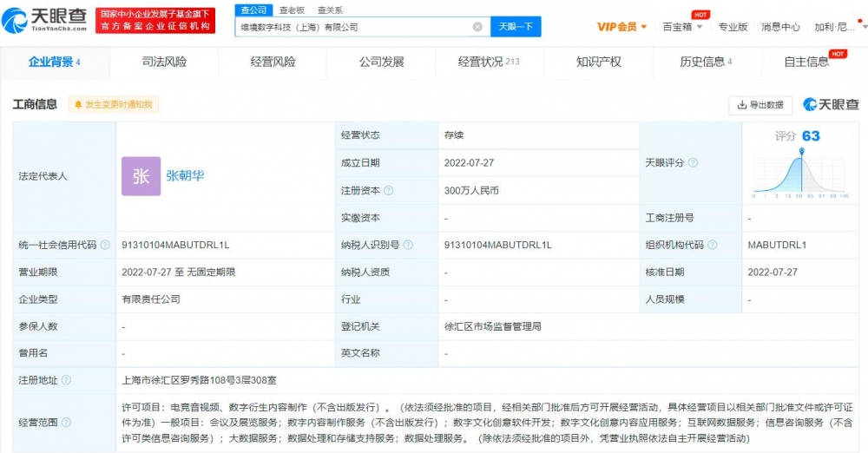Switch to 查关系 search tab
Viewport: 868px width, 453px height.
[x=330, y=10]
